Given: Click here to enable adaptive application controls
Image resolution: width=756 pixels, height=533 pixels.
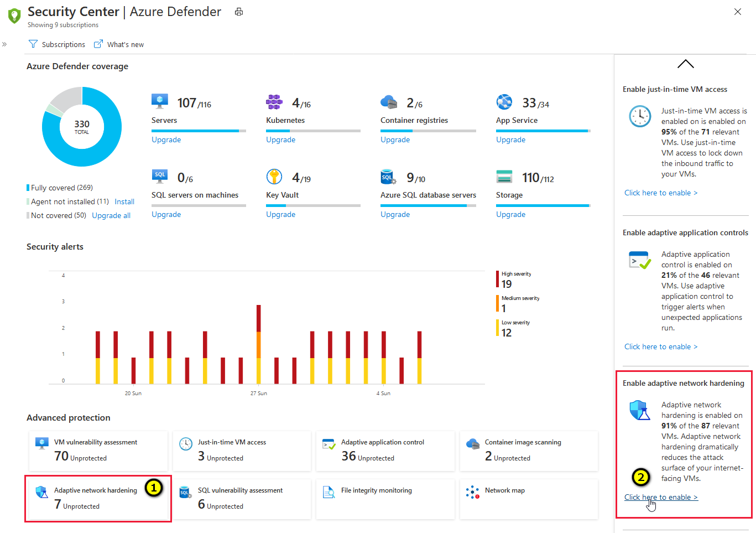Looking at the screenshot, I should [x=661, y=346].
